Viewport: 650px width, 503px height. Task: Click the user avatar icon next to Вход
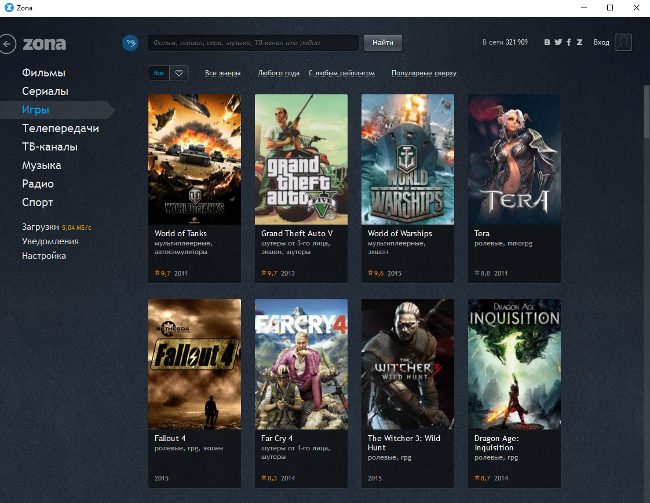click(x=623, y=42)
